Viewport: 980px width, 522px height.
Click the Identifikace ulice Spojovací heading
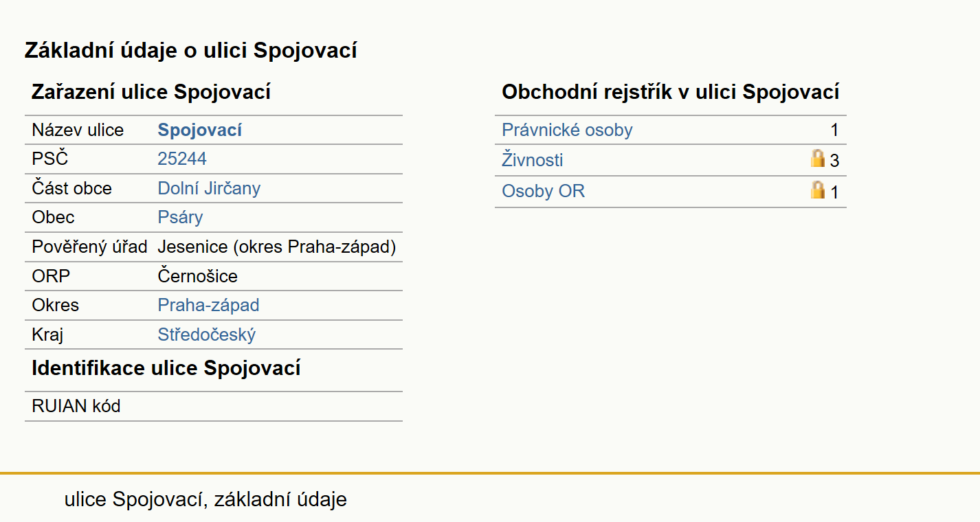click(x=166, y=368)
